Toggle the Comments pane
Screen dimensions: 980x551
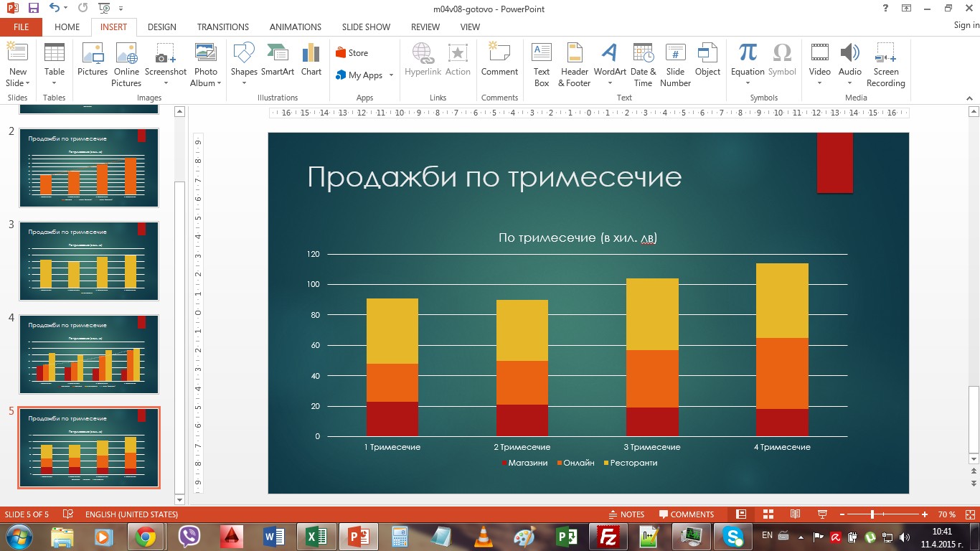click(687, 514)
